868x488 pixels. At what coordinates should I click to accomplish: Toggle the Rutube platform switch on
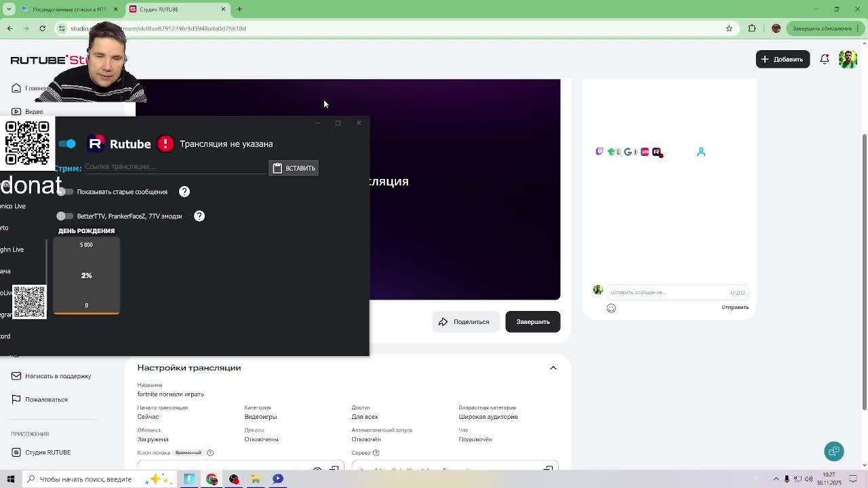pyautogui.click(x=66, y=144)
